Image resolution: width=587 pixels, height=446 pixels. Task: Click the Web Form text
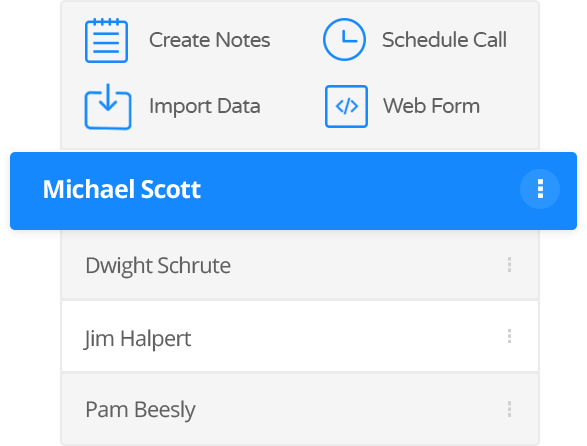tap(431, 106)
